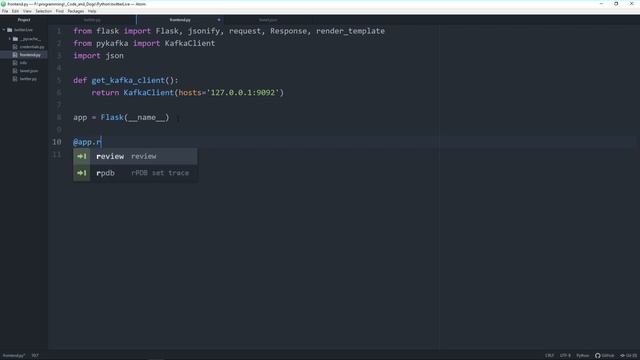Screen dimensions: 640x360
Task: Collapse the root project folder arrow
Action: coord(4,30)
